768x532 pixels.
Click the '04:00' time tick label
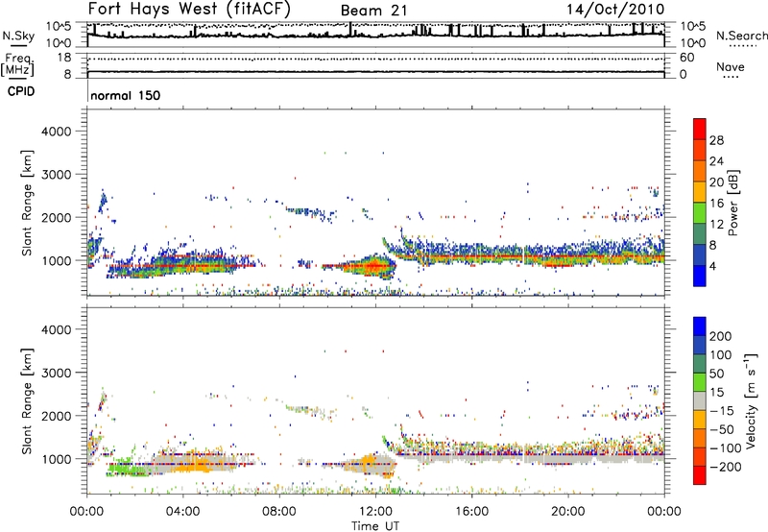point(182,512)
